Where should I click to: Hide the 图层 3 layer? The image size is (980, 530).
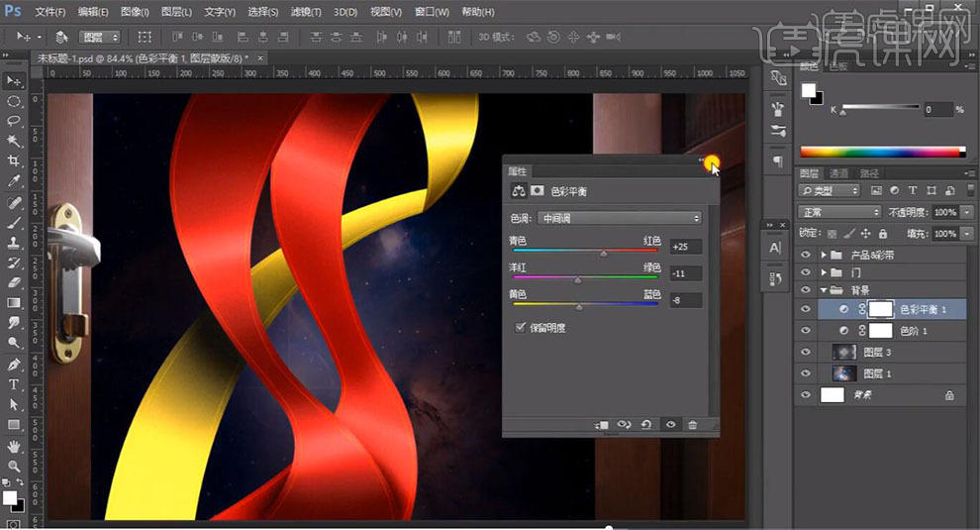click(807, 352)
